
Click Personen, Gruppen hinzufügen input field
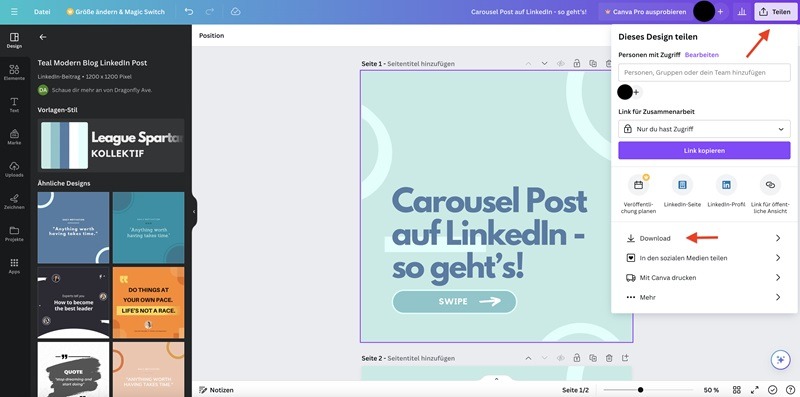tap(704, 72)
